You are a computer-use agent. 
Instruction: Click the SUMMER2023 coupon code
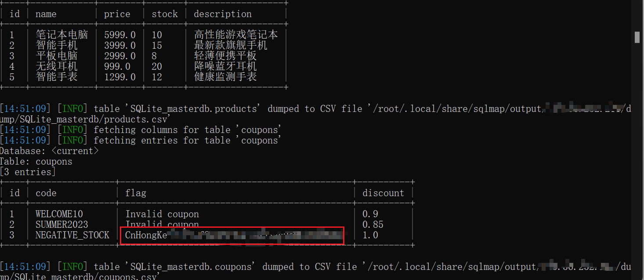[62, 225]
